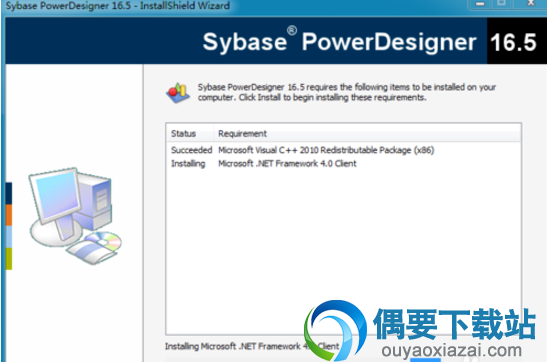Screen dimensions: 547x362
Task: Click the light blue segment of the side strip
Action: 9,237
